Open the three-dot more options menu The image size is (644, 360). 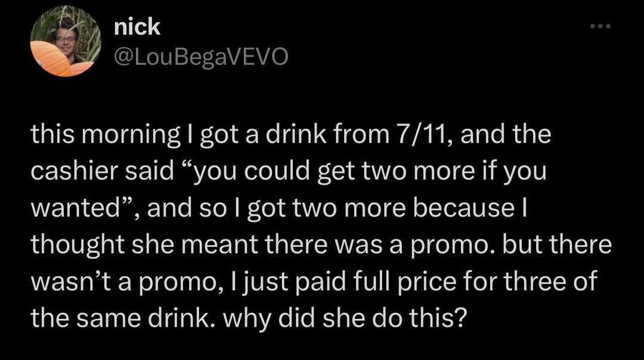point(600,26)
